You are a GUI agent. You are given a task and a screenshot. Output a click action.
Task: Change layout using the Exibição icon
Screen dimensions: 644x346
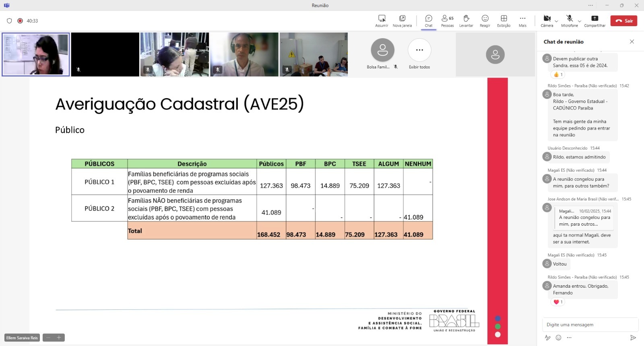(504, 19)
